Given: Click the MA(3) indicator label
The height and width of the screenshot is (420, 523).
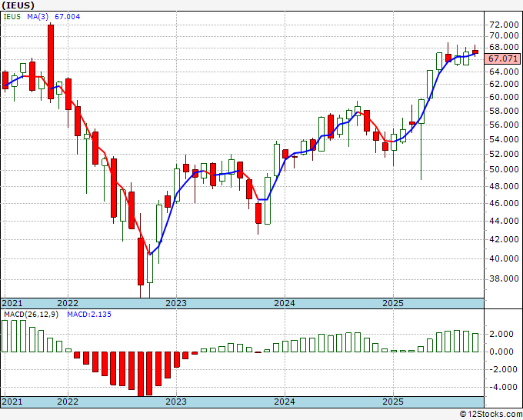Looking at the screenshot, I should pyautogui.click(x=38, y=17).
